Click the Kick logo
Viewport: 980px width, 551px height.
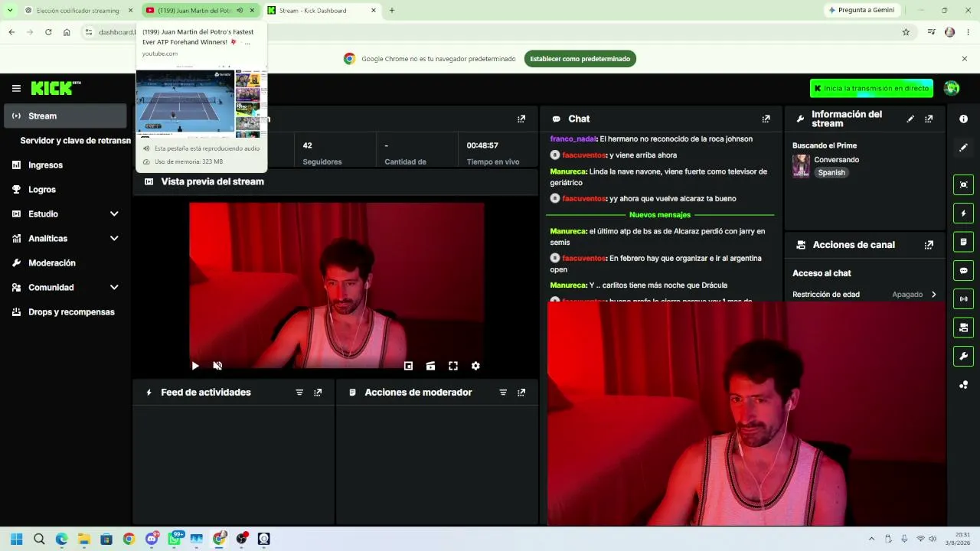pyautogui.click(x=56, y=88)
